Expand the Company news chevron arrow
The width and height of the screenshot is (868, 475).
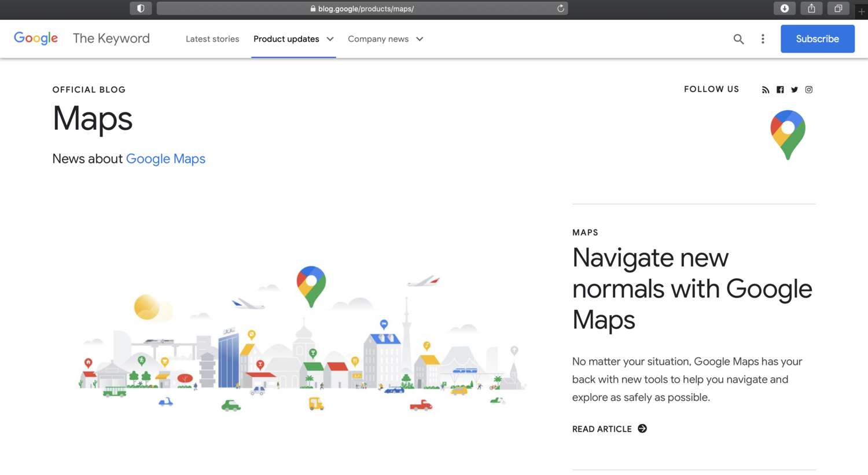coord(420,39)
